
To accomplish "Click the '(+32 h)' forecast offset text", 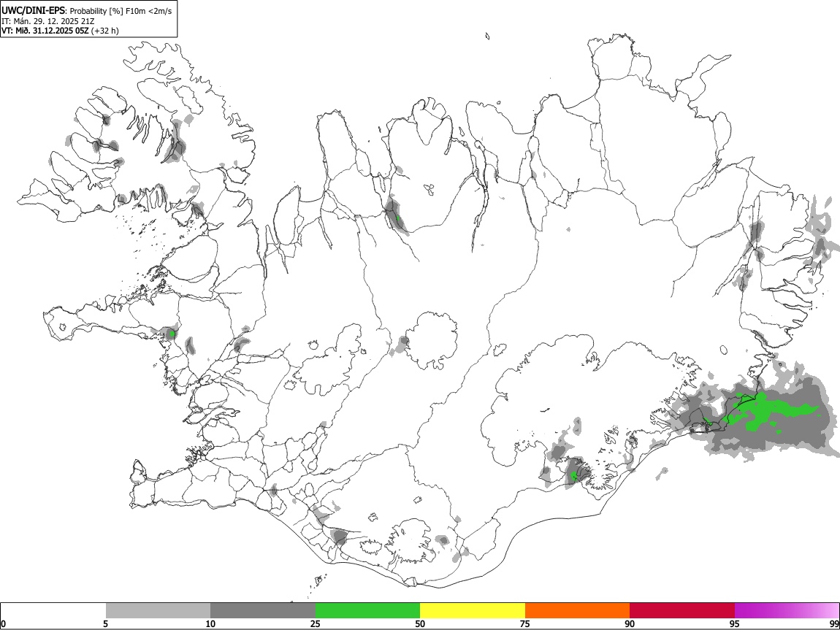I will point(105,31).
